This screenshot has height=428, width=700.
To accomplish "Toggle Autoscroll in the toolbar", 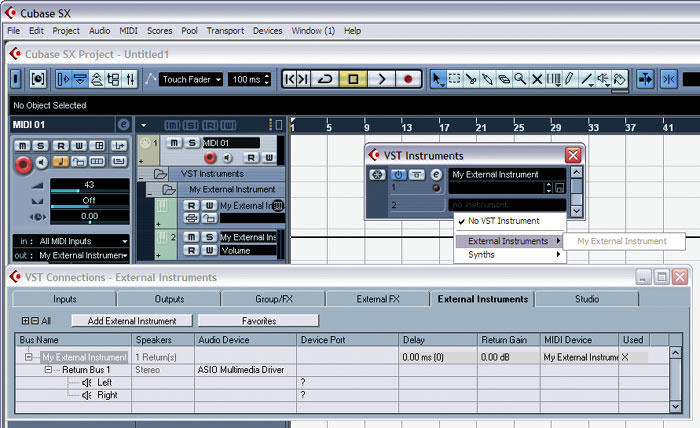I will pyautogui.click(x=645, y=79).
